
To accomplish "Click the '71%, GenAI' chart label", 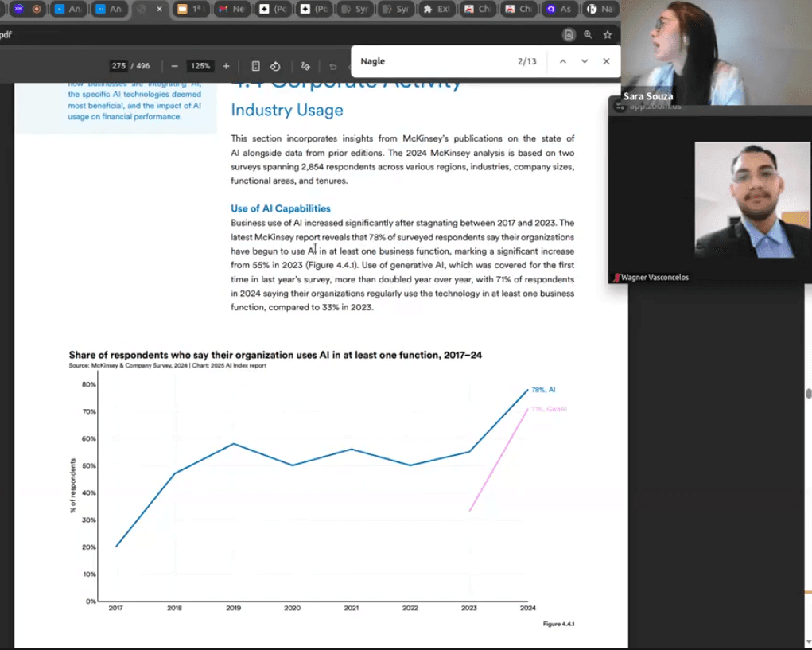I will pyautogui.click(x=549, y=409).
